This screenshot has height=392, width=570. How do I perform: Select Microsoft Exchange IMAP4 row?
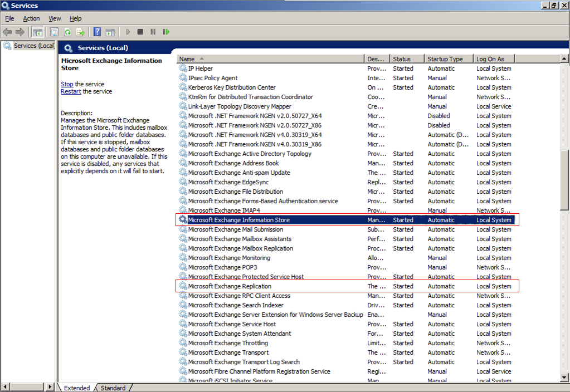point(347,210)
